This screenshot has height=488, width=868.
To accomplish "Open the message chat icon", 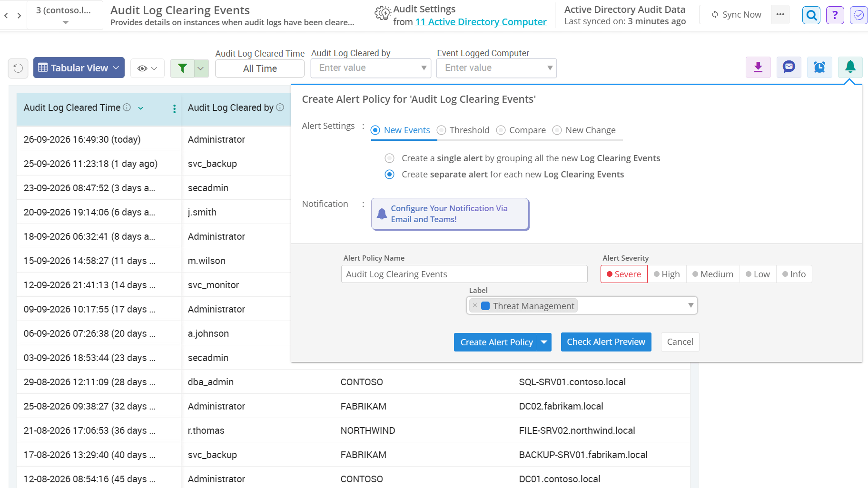I will [789, 67].
